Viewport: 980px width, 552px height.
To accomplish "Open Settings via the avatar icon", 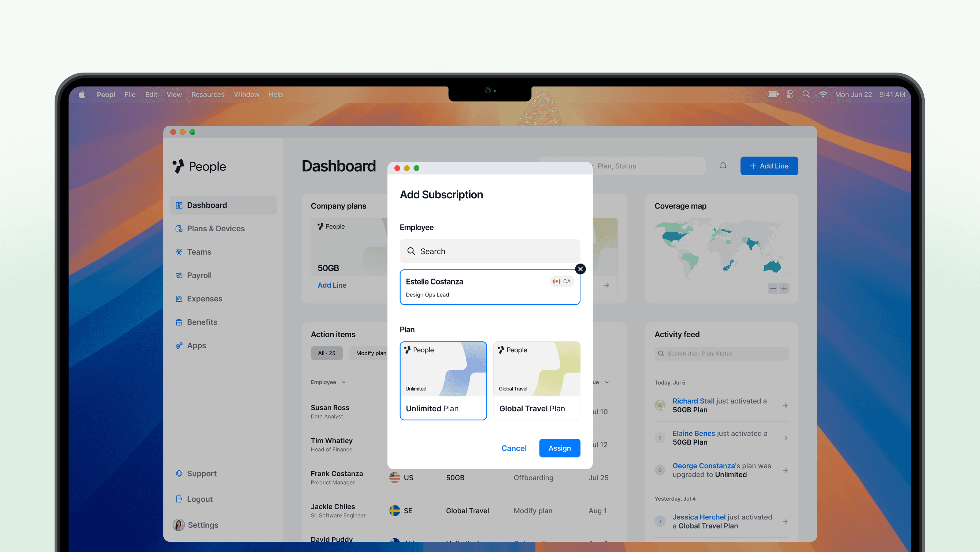I will pos(178,525).
